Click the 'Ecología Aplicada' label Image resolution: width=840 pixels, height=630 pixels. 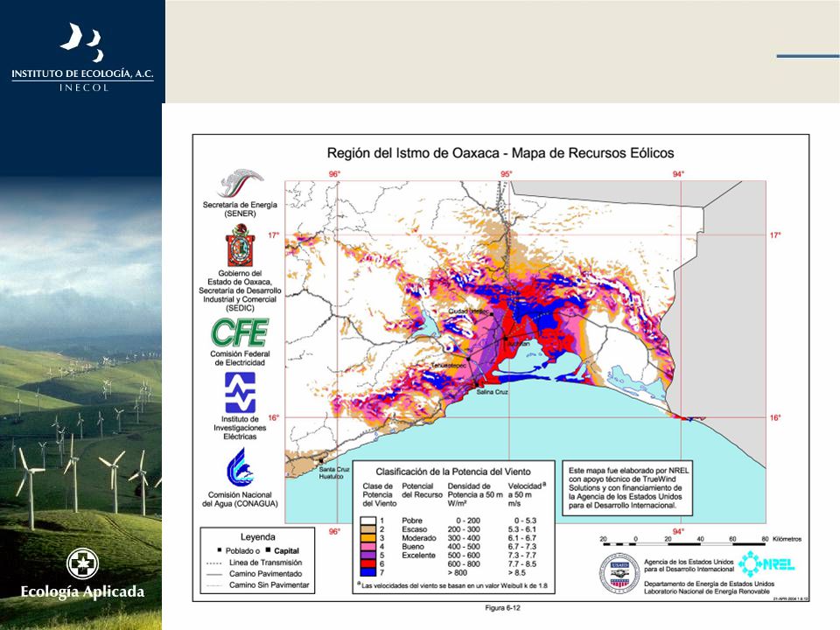click(82, 592)
